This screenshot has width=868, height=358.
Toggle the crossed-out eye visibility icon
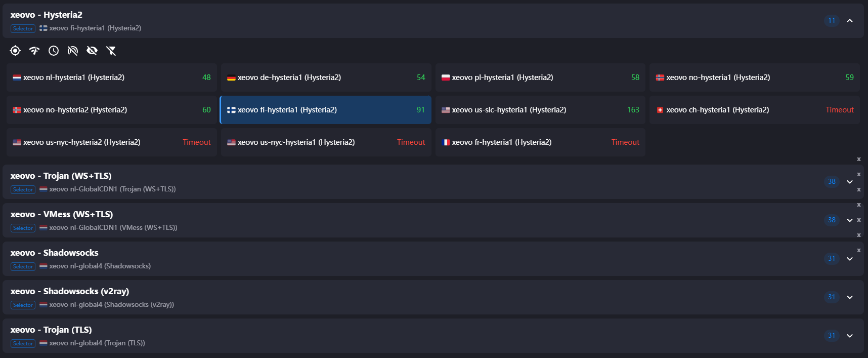92,51
